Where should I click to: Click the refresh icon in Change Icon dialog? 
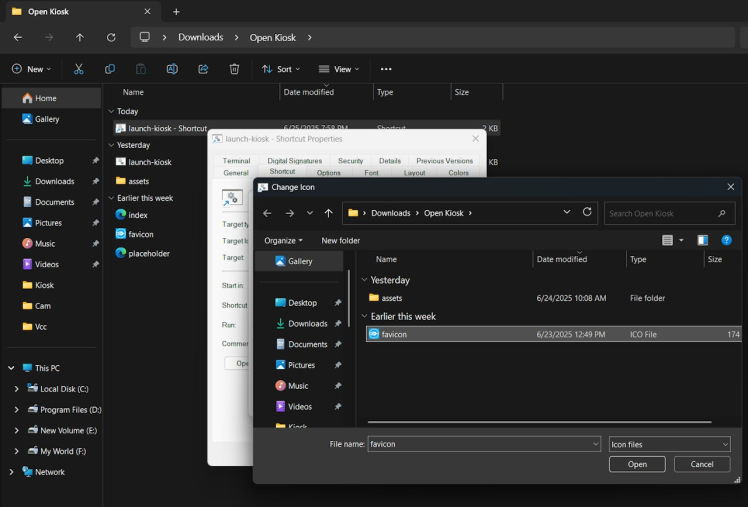pos(587,213)
